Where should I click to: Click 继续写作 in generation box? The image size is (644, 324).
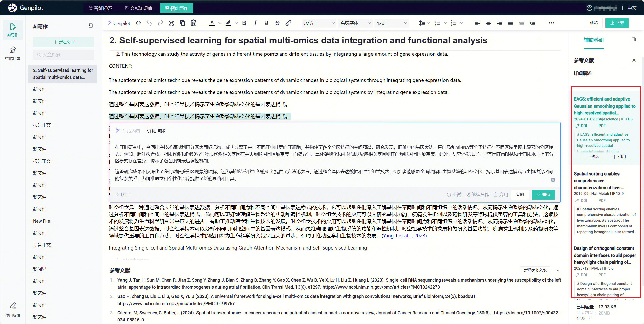coord(477,194)
